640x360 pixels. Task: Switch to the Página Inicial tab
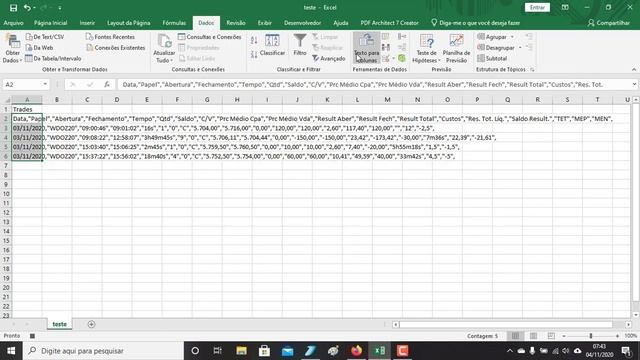pos(51,23)
